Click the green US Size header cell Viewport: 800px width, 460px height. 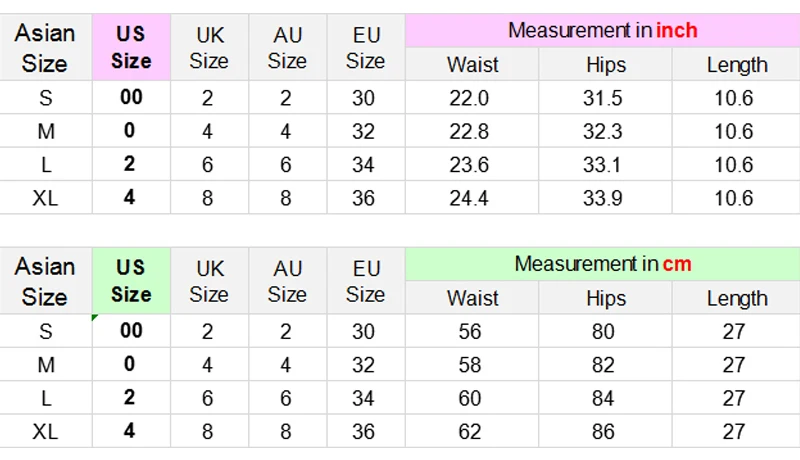[131, 281]
